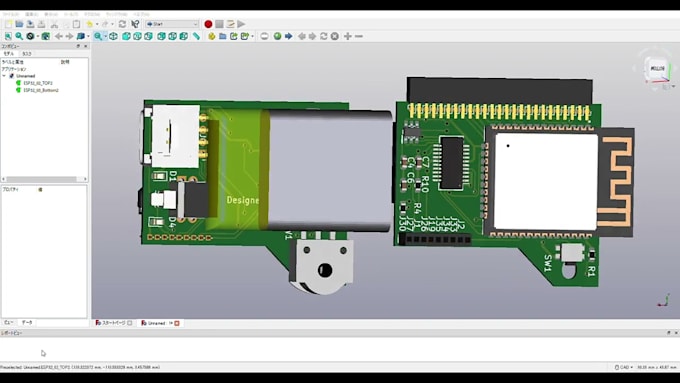Select ESP32_02_TOP2 in model tree
The width and height of the screenshot is (680, 383).
38,83
